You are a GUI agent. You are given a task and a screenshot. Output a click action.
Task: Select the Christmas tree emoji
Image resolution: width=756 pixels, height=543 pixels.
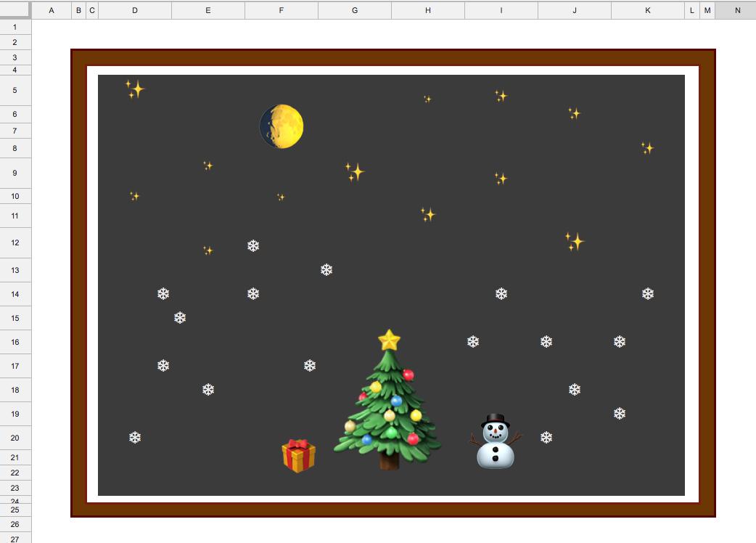tap(387, 400)
